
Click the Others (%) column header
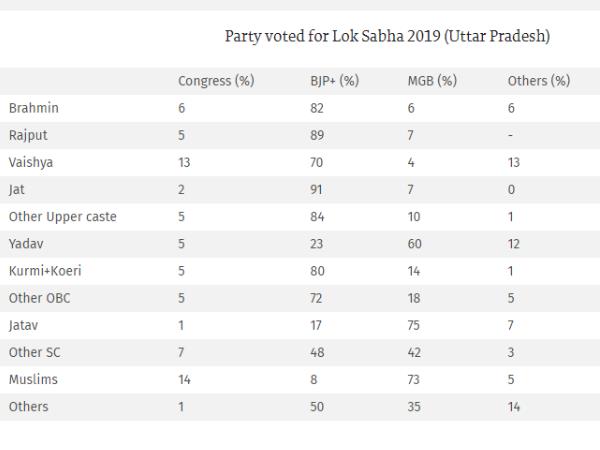(539, 80)
